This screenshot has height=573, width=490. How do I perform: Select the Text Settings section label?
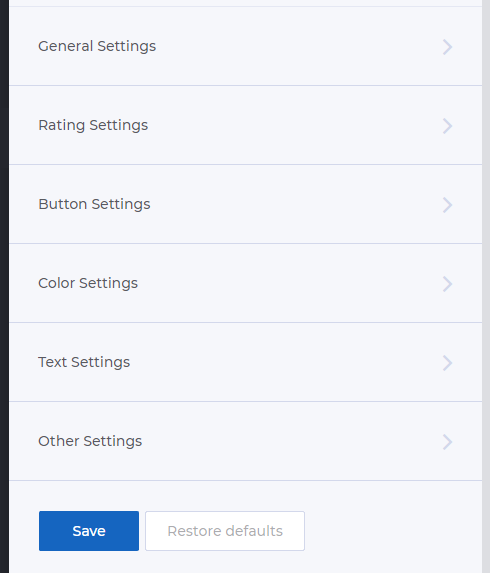[x=84, y=362]
